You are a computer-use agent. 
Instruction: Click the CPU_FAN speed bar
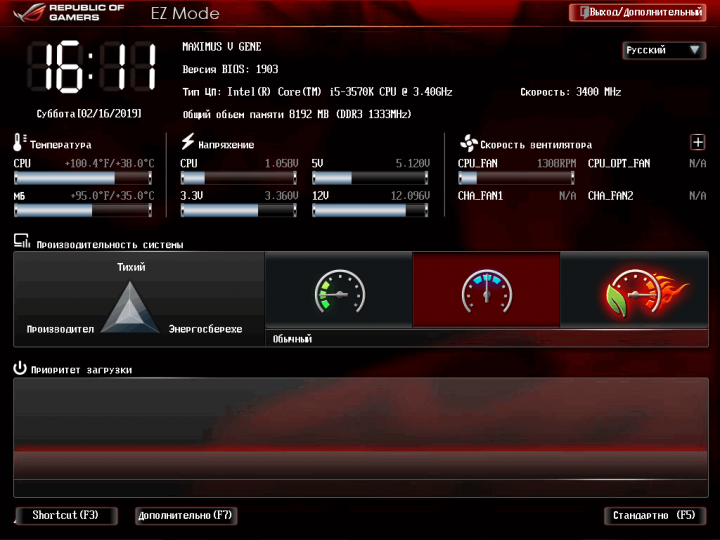click(516, 178)
